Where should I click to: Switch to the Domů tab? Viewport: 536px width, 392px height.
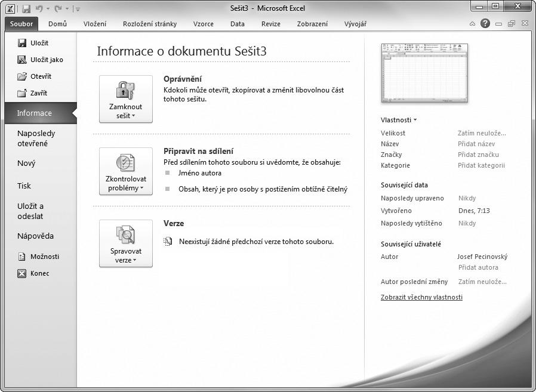pyautogui.click(x=57, y=24)
